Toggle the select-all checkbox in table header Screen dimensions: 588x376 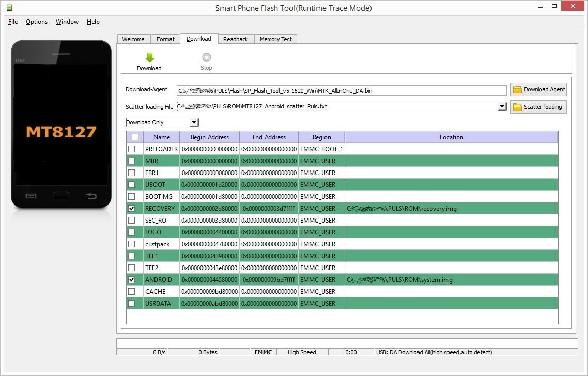coord(135,137)
